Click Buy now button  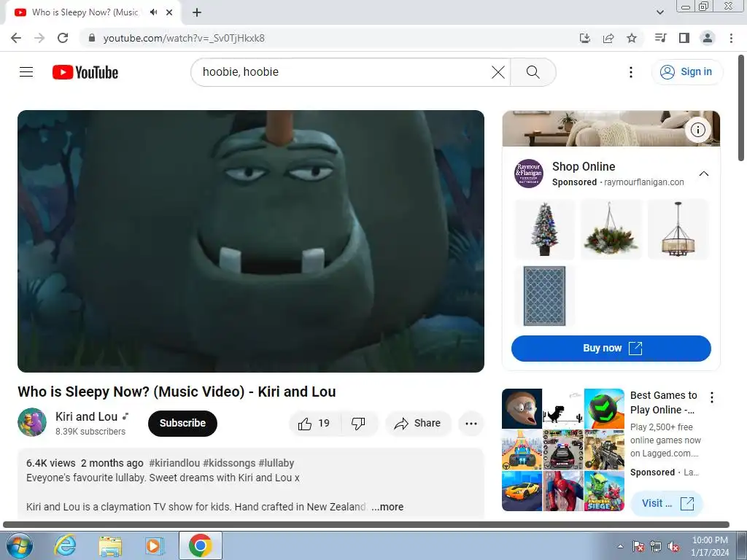pos(611,348)
